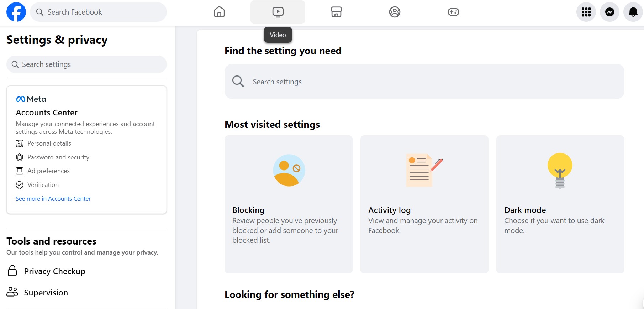
Task: Click the Password and security shield icon
Action: pos(20,157)
